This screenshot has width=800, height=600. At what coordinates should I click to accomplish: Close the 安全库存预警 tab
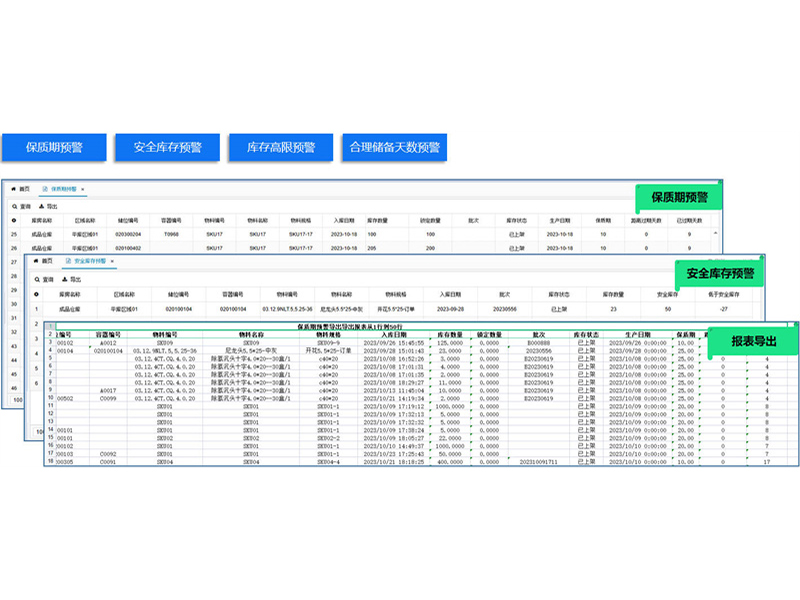pyautogui.click(x=115, y=260)
